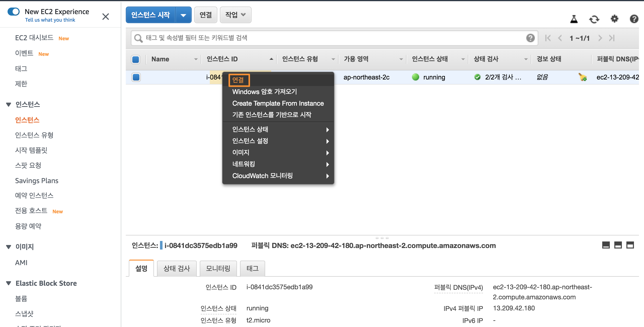The width and height of the screenshot is (644, 327).
Task: Focus the tag and attribute search field
Action: [335, 38]
